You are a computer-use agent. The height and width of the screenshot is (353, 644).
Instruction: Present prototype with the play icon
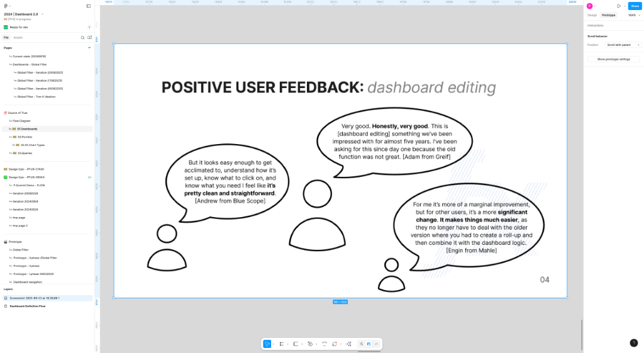(x=619, y=6)
